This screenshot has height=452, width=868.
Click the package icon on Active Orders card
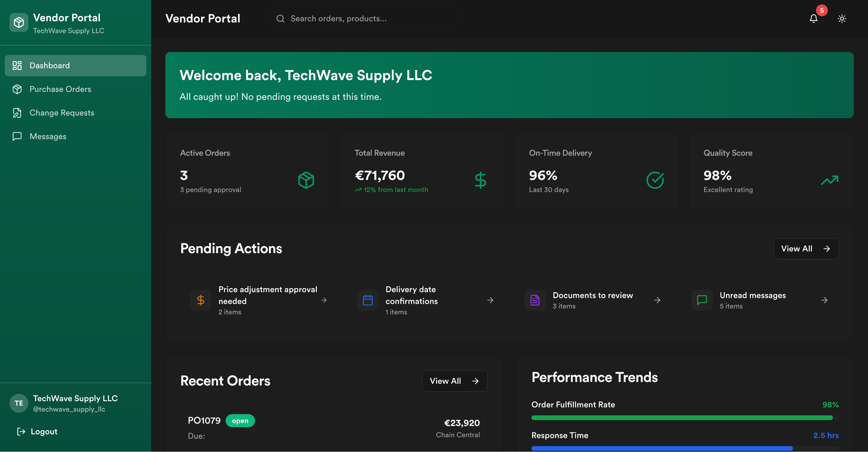[306, 180]
